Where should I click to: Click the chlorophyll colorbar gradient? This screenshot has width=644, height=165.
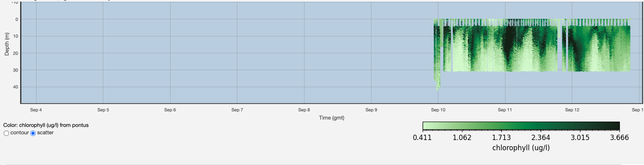(x=521, y=126)
